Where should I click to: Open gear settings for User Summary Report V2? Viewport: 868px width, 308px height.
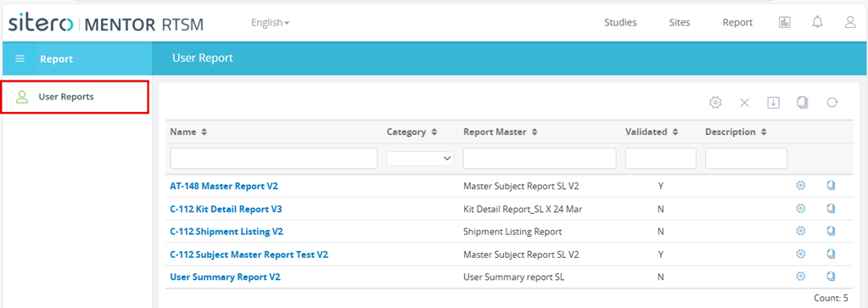tap(800, 276)
